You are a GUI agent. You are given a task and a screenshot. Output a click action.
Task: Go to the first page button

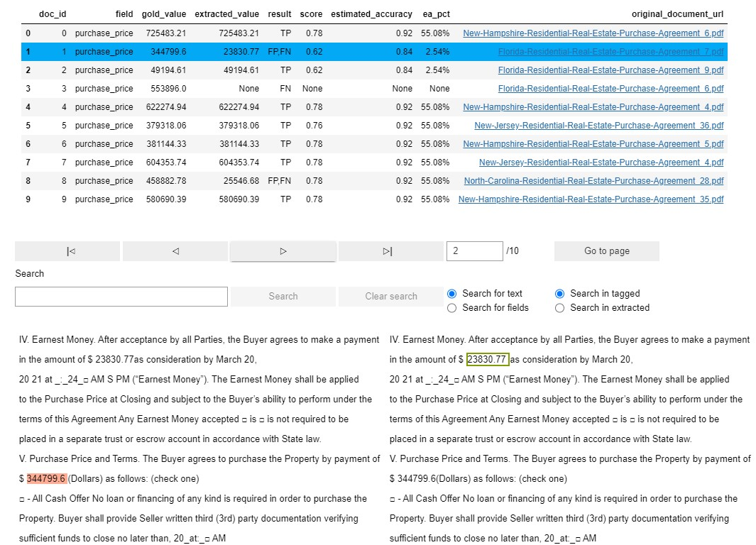coord(67,251)
